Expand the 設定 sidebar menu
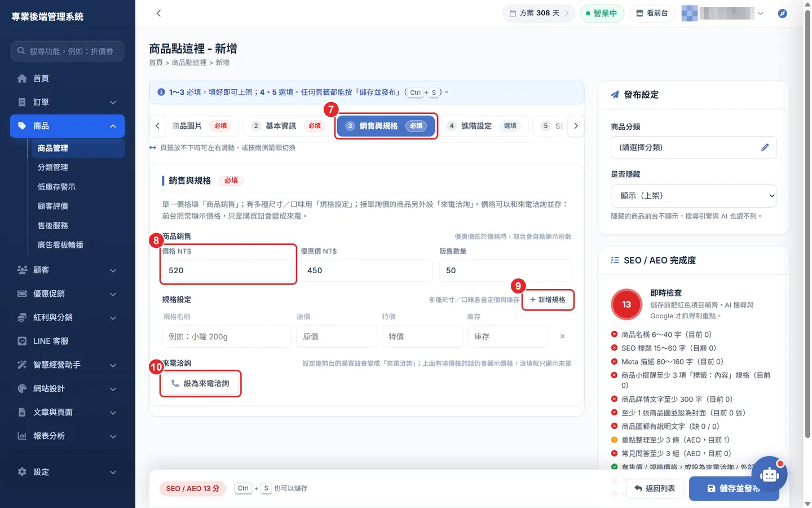 68,472
